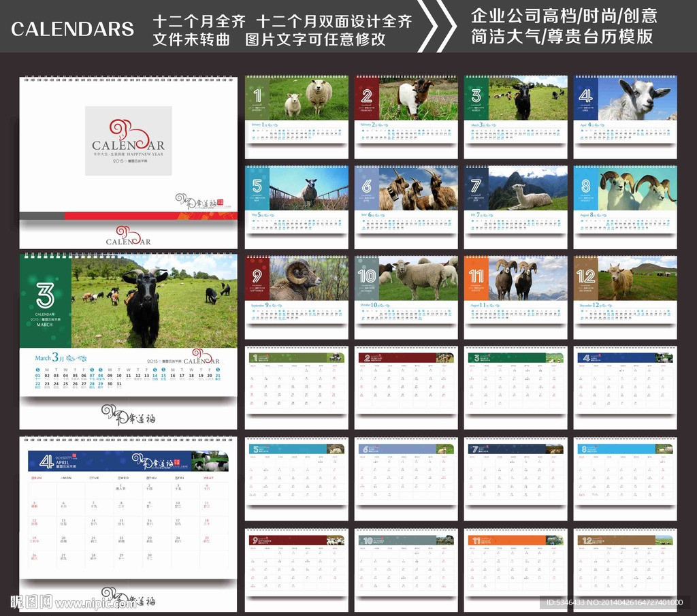697x616 pixels.
Task: Open small grid page 4 with blue header
Action: [625, 387]
